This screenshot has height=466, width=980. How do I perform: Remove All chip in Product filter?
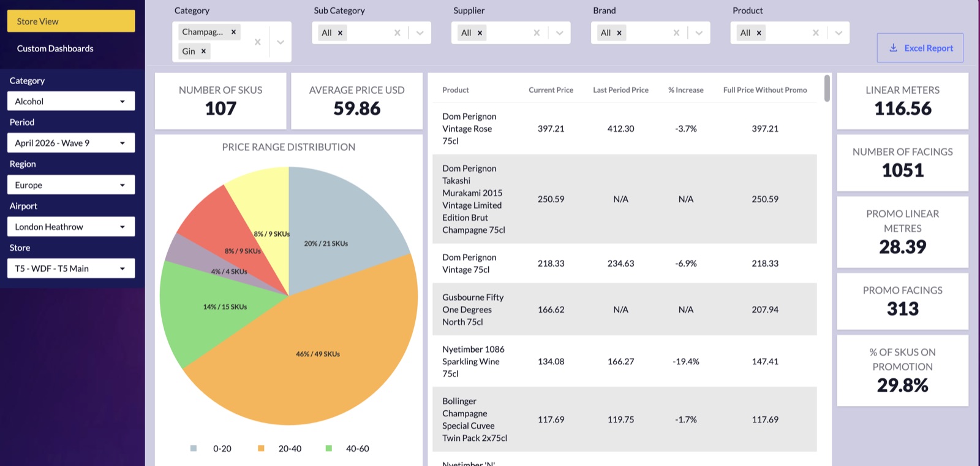(759, 33)
